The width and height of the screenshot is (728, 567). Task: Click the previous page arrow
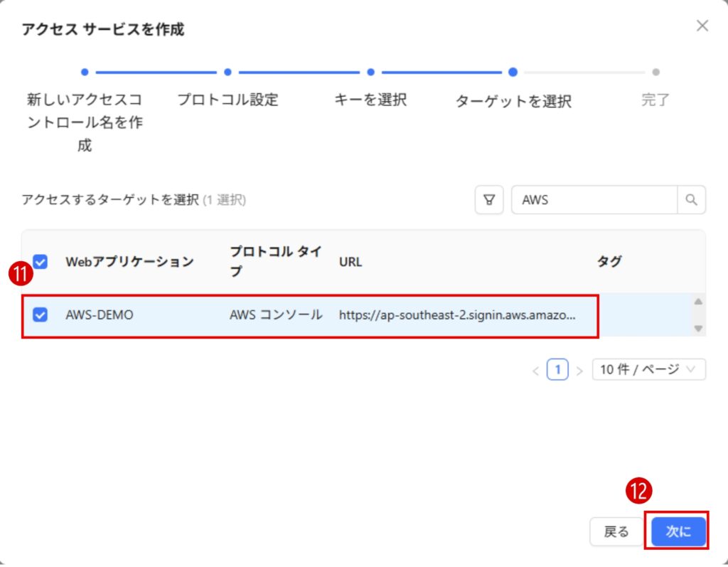tap(536, 371)
